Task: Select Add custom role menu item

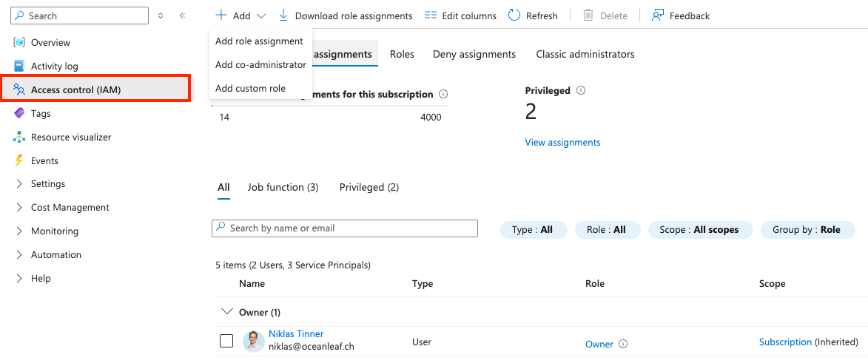Action: coord(250,89)
